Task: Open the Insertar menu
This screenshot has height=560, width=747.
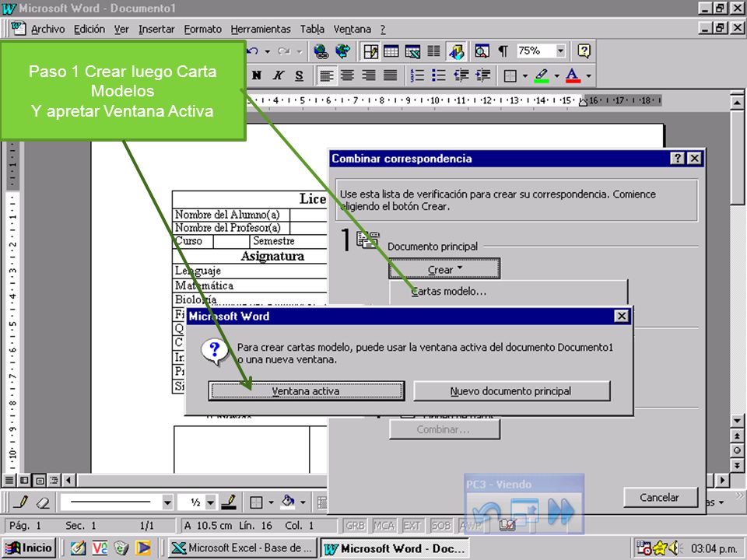Action: [x=156, y=29]
